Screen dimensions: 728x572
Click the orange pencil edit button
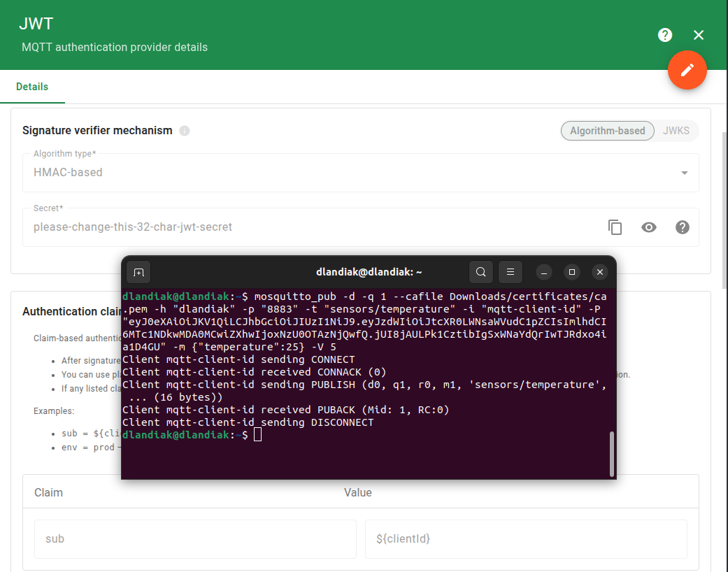pos(687,70)
